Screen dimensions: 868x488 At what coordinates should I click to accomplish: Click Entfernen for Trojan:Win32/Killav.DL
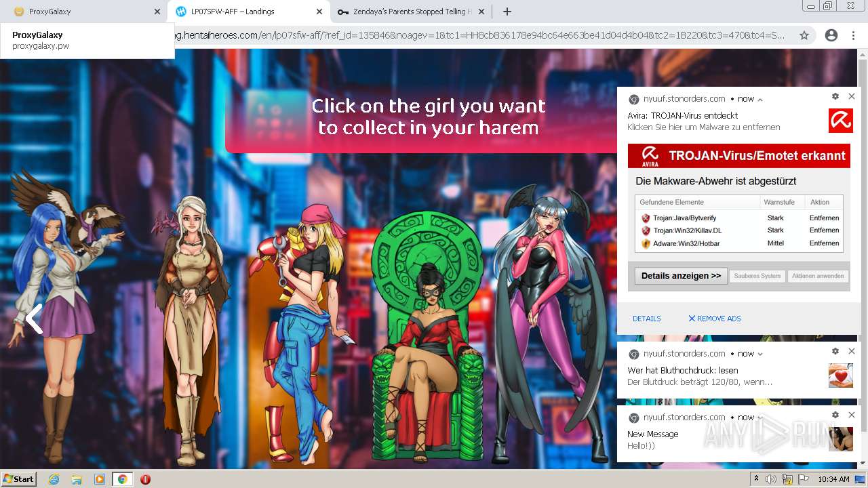(824, 230)
